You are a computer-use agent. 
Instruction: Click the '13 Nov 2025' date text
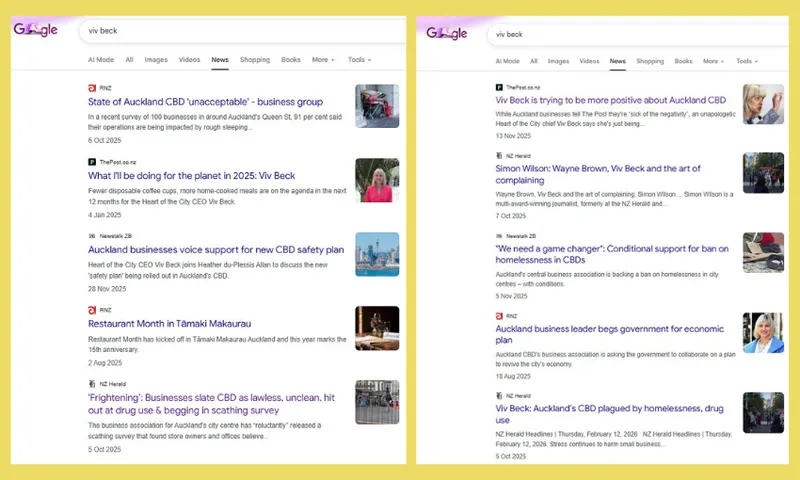(x=513, y=136)
